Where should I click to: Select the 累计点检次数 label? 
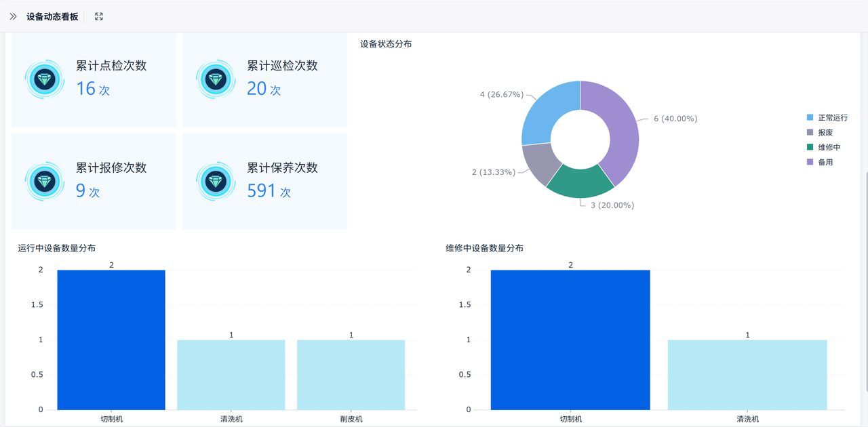(111, 66)
